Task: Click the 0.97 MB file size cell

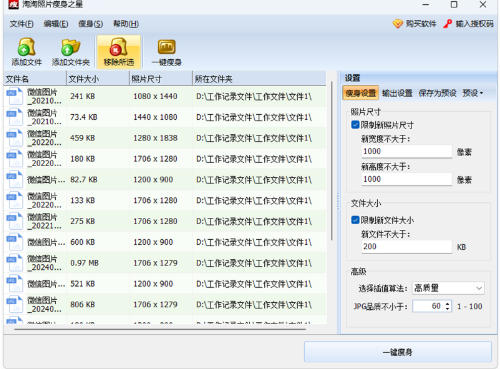Action: [84, 263]
